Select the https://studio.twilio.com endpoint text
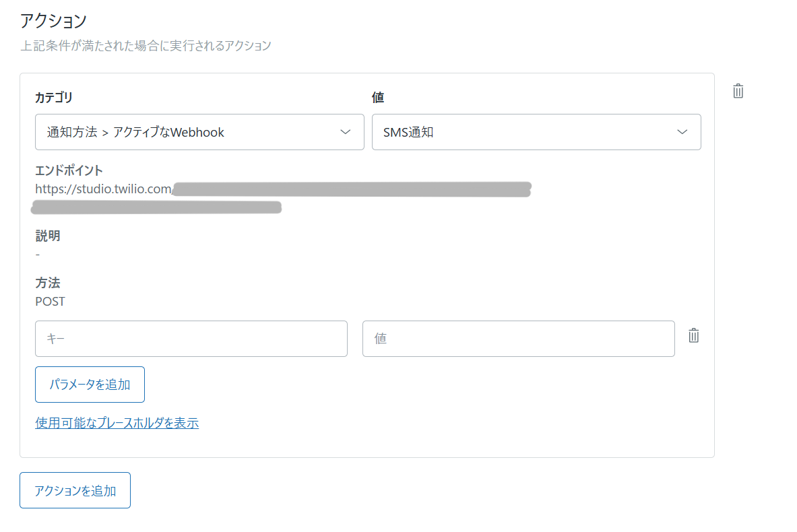 (104, 189)
